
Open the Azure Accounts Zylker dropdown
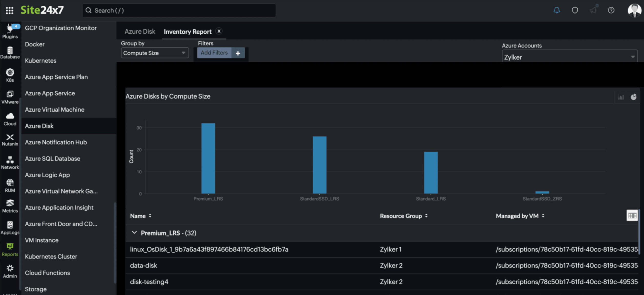[x=569, y=57]
